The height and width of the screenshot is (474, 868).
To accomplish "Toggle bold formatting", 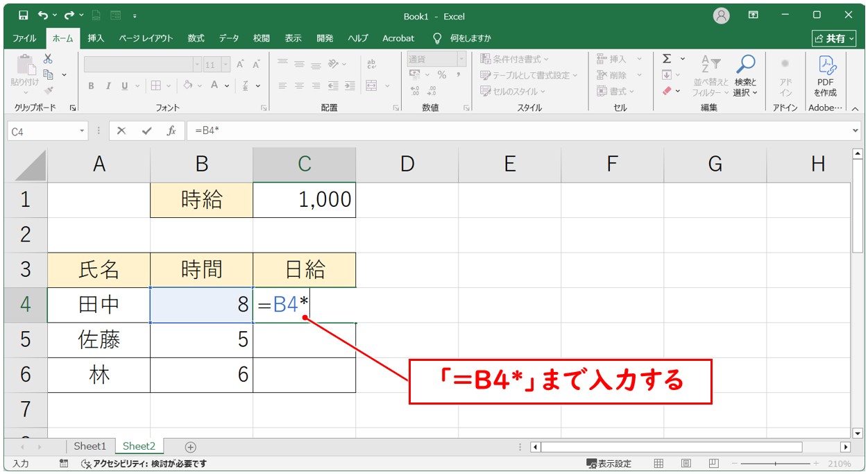I will click(x=91, y=86).
